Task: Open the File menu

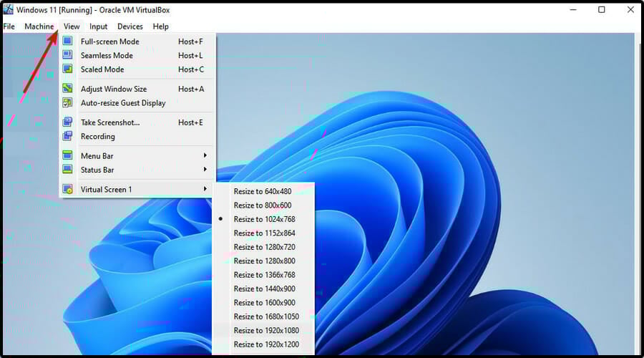Action: (9, 26)
